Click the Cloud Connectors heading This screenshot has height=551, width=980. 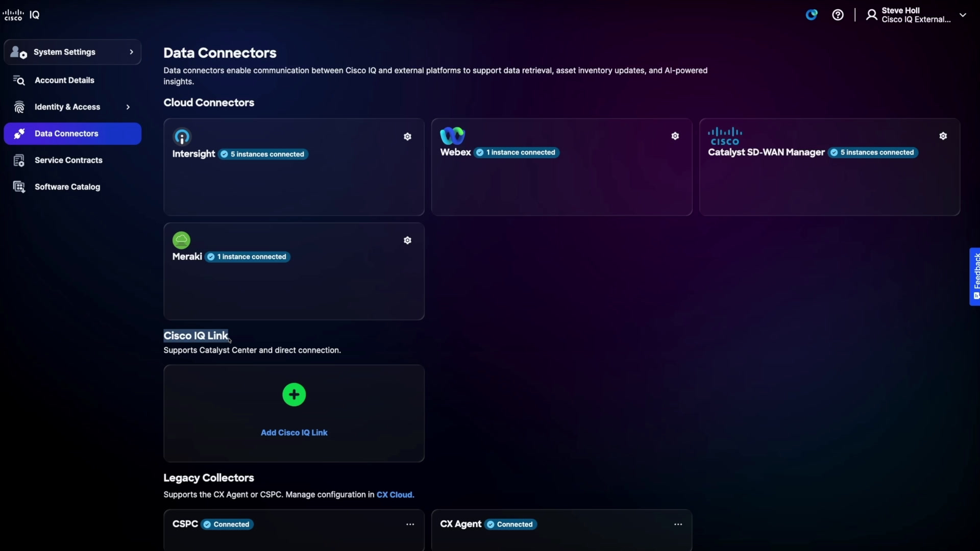coord(209,103)
